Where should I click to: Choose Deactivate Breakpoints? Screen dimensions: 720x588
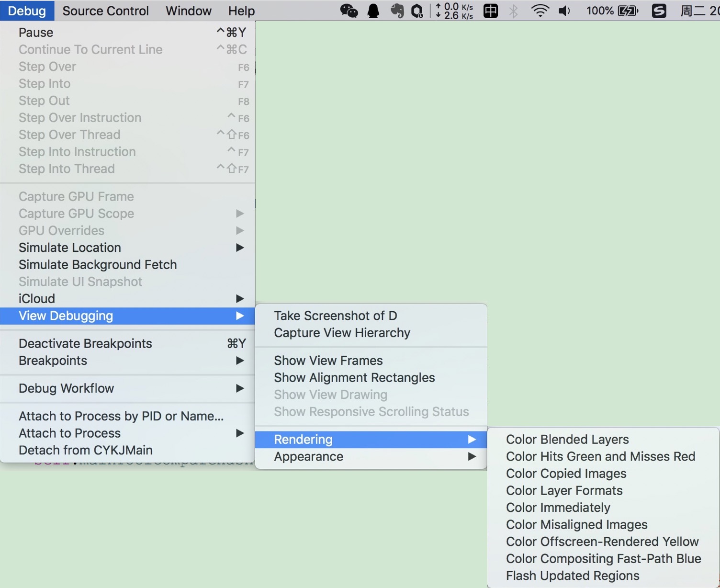point(128,344)
